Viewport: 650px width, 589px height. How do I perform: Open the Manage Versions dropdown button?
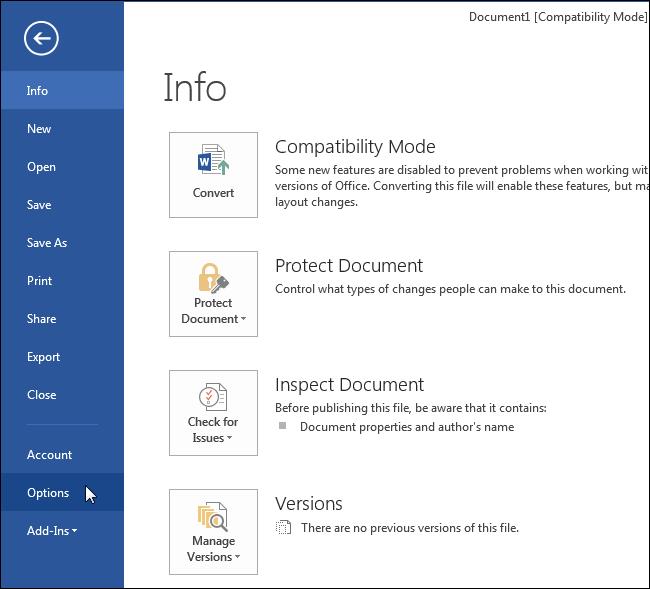[213, 532]
